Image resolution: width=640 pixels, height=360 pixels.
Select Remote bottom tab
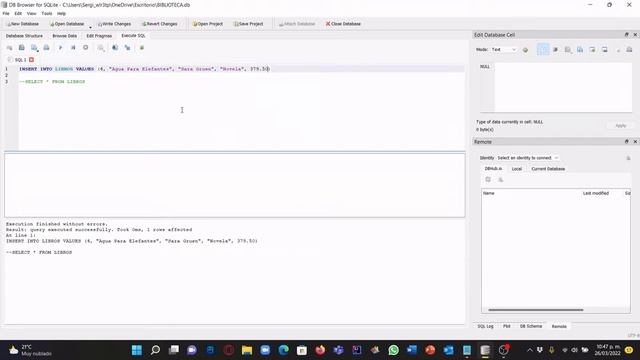pyautogui.click(x=559, y=326)
